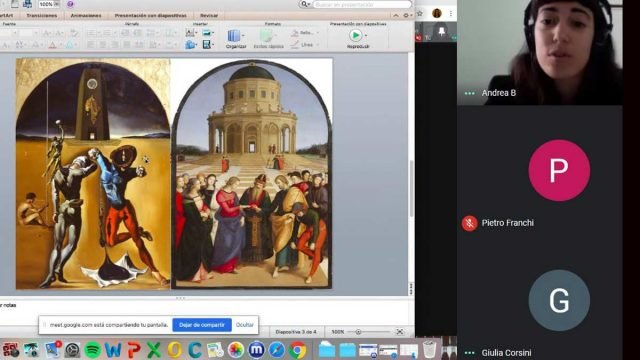Click the Organizar icon in Formato group
The height and width of the screenshot is (360, 640).
[233, 36]
